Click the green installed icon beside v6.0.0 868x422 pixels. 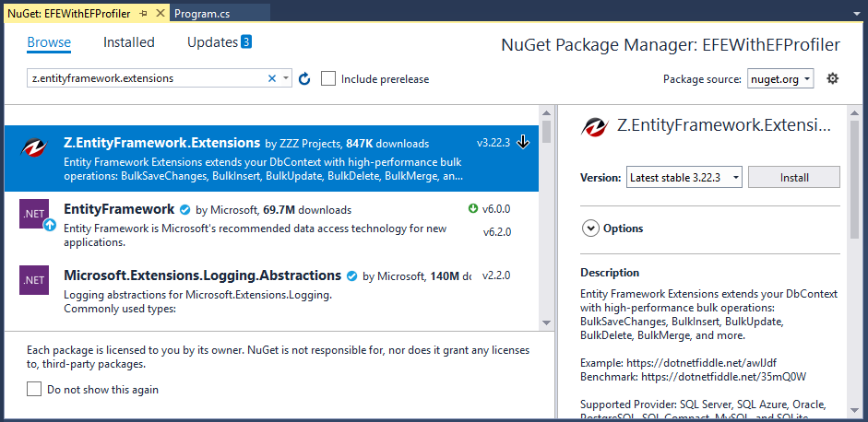pos(472,209)
